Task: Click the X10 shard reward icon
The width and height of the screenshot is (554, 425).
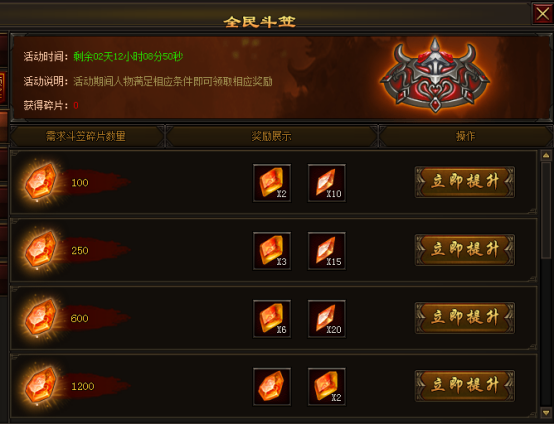Action: tap(327, 183)
